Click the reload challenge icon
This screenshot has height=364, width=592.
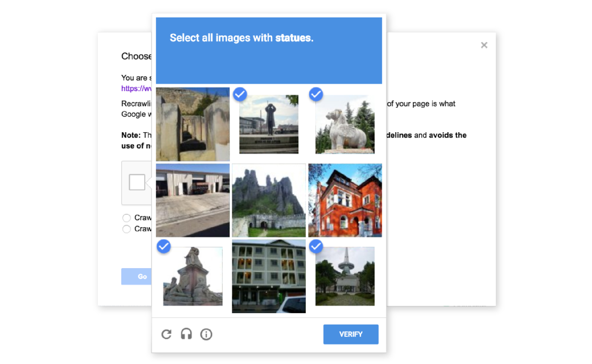[166, 334]
